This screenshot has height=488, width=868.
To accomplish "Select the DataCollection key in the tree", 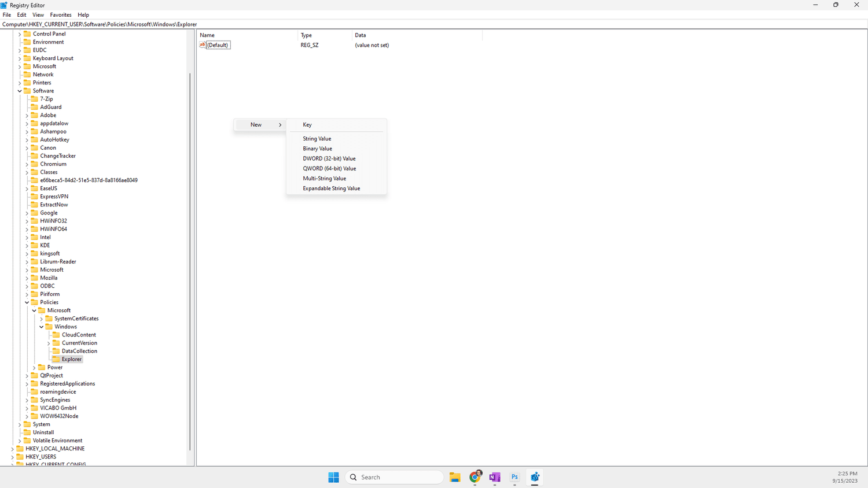I will click(x=79, y=351).
